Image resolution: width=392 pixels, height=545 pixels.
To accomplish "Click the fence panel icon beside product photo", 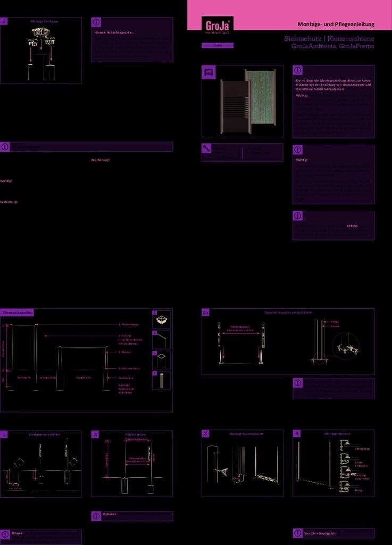I will (209, 72).
